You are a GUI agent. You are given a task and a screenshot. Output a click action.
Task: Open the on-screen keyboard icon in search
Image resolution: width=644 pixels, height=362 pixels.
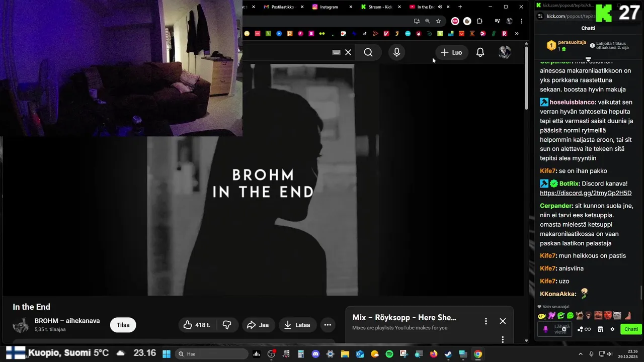337,52
